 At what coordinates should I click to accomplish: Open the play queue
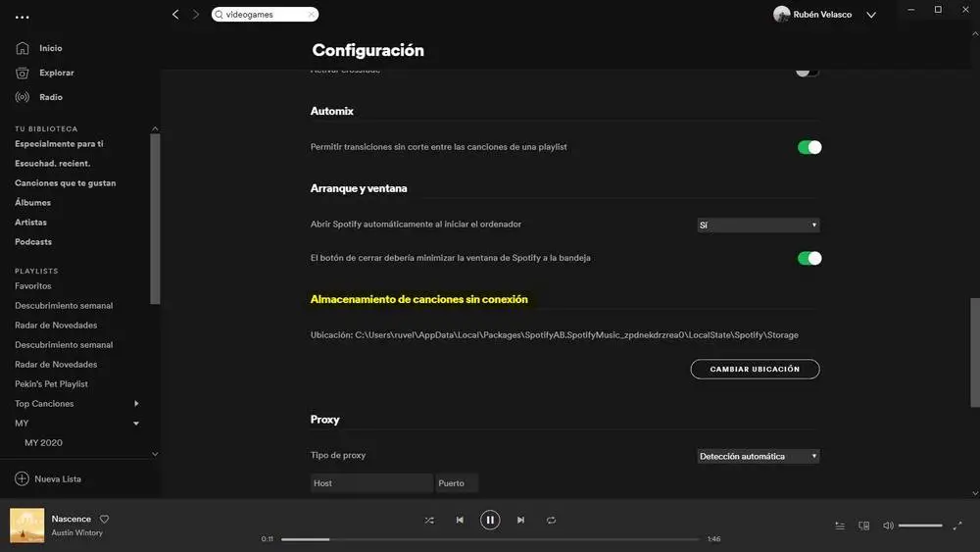840,526
